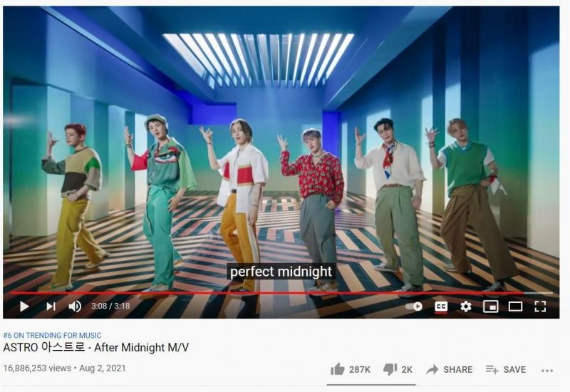Click the 287K like count
570x392 pixels.
tap(360, 369)
